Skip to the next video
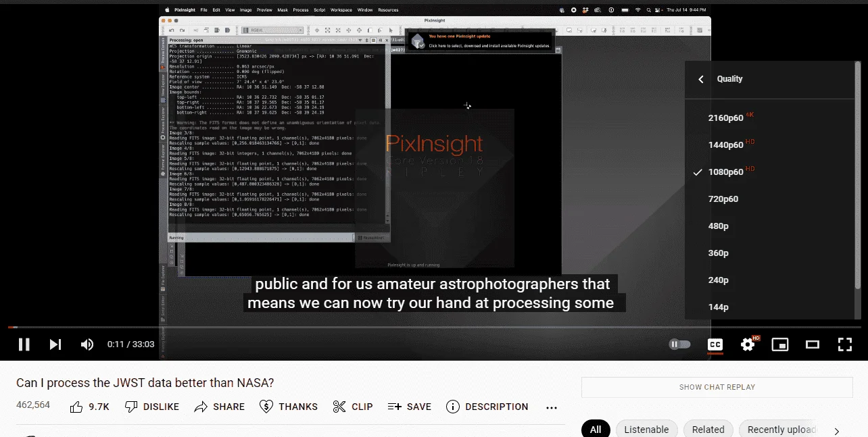This screenshot has height=437, width=868. 55,344
